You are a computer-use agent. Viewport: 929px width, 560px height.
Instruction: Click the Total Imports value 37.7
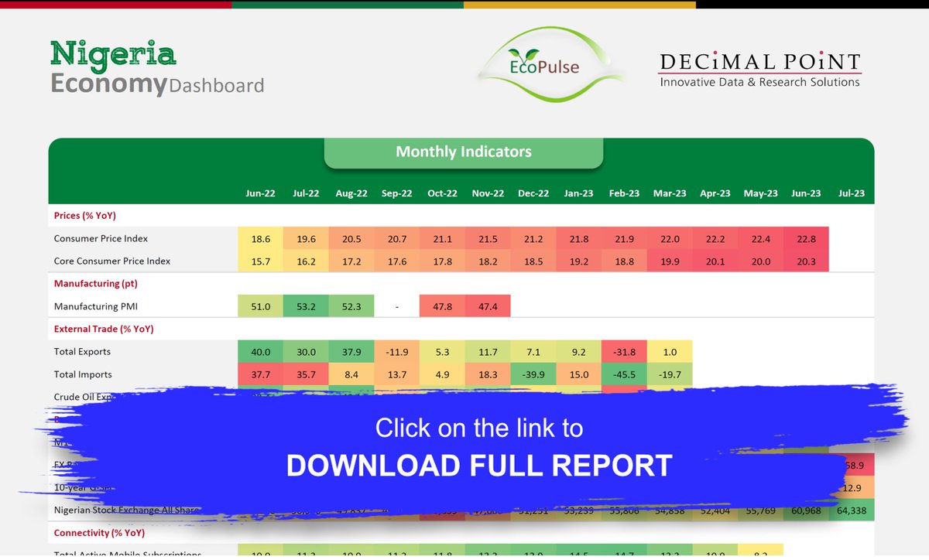coord(260,374)
